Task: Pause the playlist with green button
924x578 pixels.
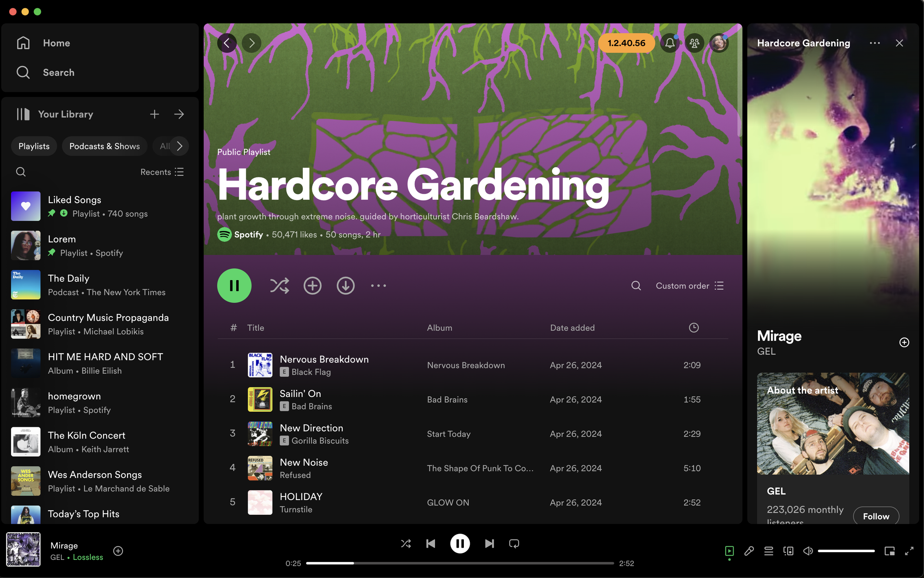Action: point(234,286)
